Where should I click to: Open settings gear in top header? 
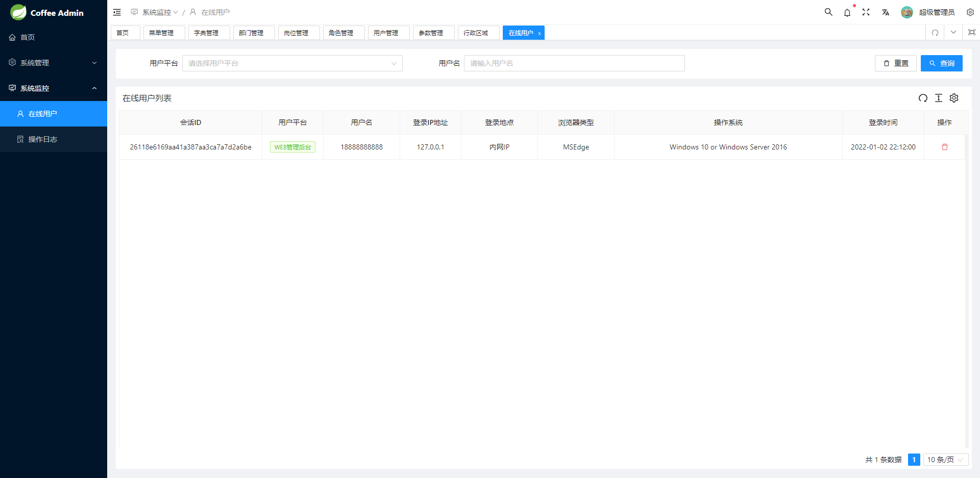click(970, 12)
